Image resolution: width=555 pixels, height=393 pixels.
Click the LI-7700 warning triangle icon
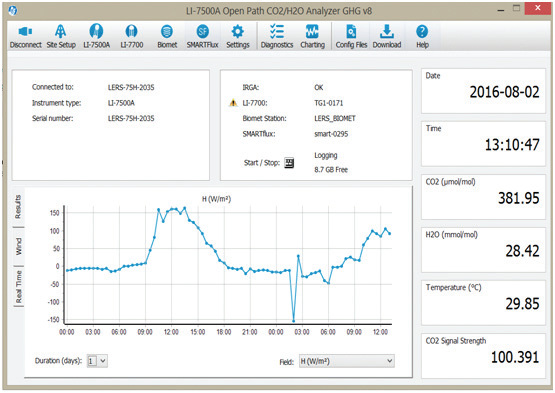(x=233, y=103)
